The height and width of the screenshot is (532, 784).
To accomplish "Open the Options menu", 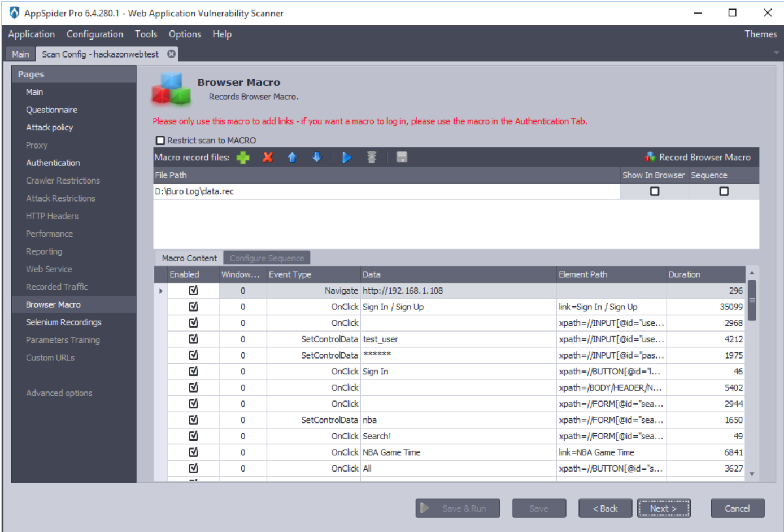I will [185, 34].
